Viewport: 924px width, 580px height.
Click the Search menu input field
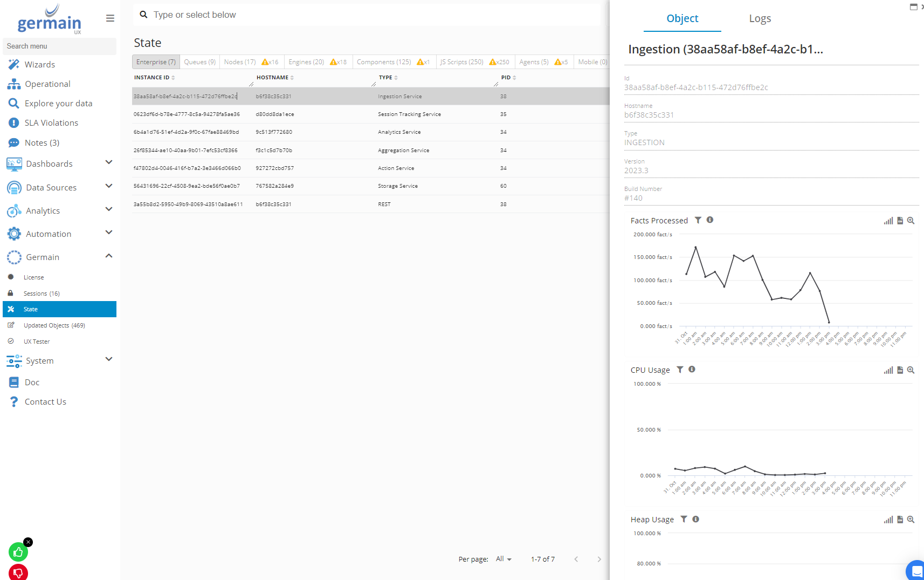(59, 46)
